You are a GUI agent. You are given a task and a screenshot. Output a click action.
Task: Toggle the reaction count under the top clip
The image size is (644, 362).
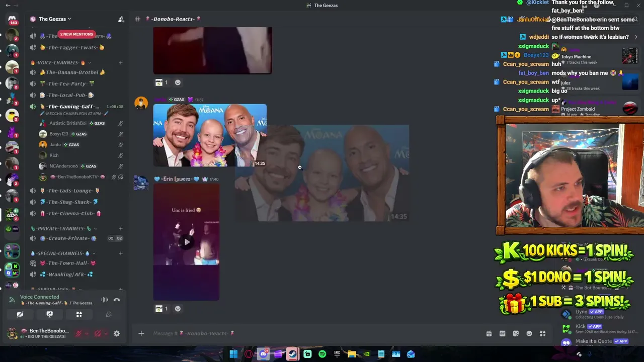[x=162, y=82]
